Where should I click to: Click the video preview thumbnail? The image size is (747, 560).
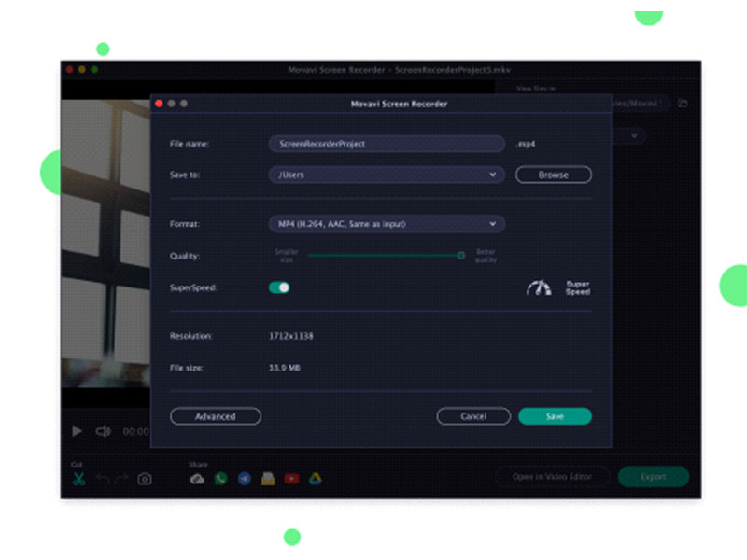coord(106,243)
